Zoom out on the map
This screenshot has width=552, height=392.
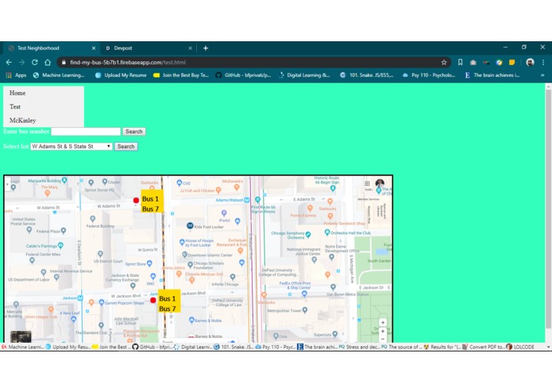(x=383, y=339)
